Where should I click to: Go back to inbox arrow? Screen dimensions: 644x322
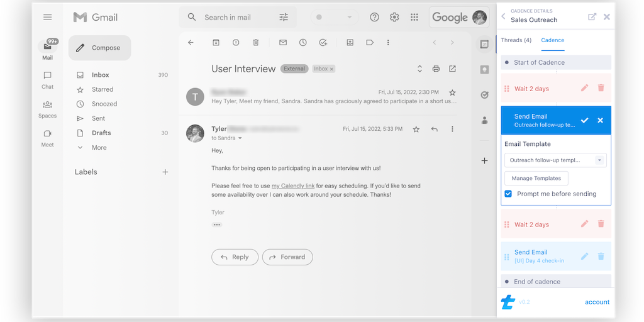pyautogui.click(x=191, y=42)
